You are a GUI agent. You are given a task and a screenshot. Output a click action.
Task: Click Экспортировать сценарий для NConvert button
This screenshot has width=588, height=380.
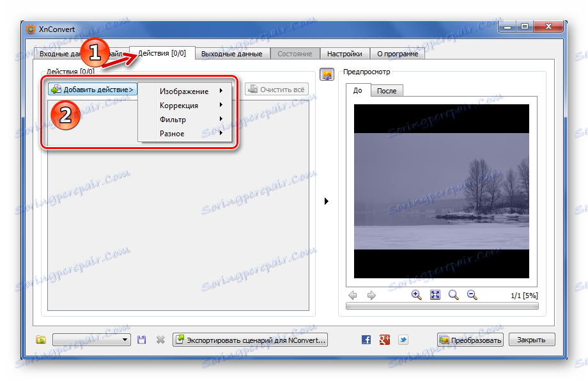click(x=250, y=340)
